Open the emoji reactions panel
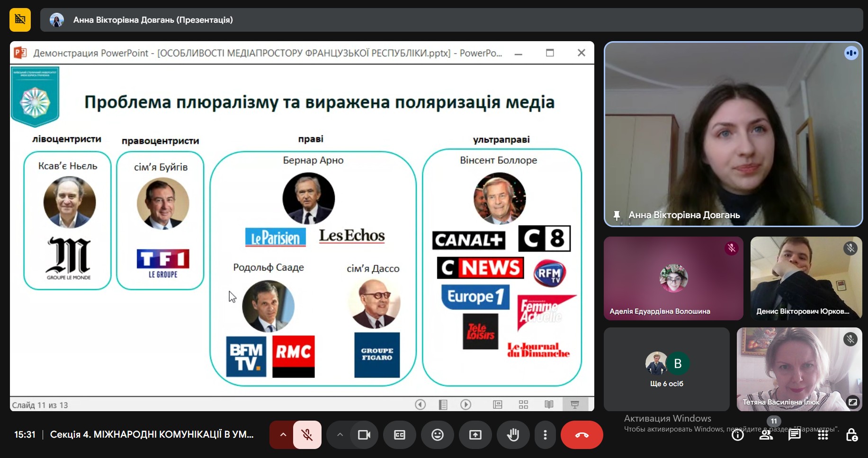The image size is (868, 458). (437, 435)
